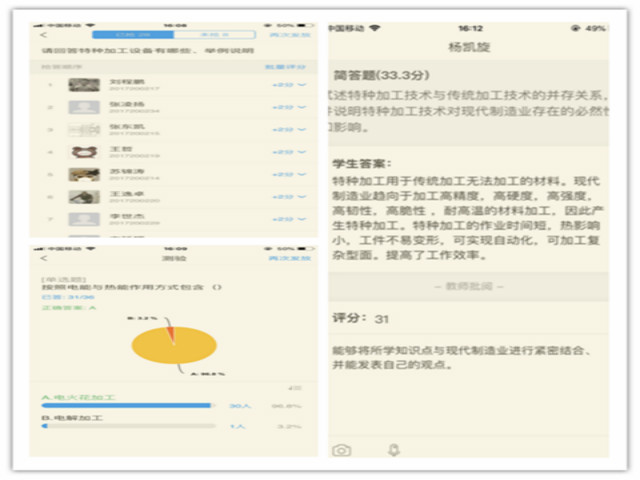Tap the 学生答案 heading

pyautogui.click(x=362, y=164)
